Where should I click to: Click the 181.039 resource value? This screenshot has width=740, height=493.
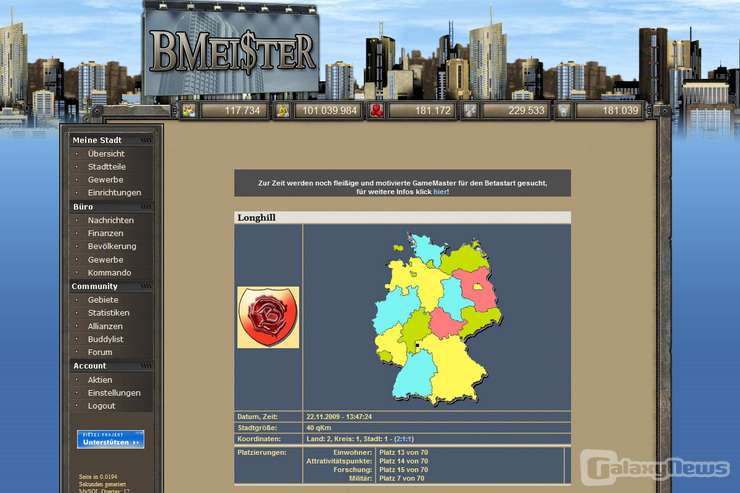click(620, 111)
